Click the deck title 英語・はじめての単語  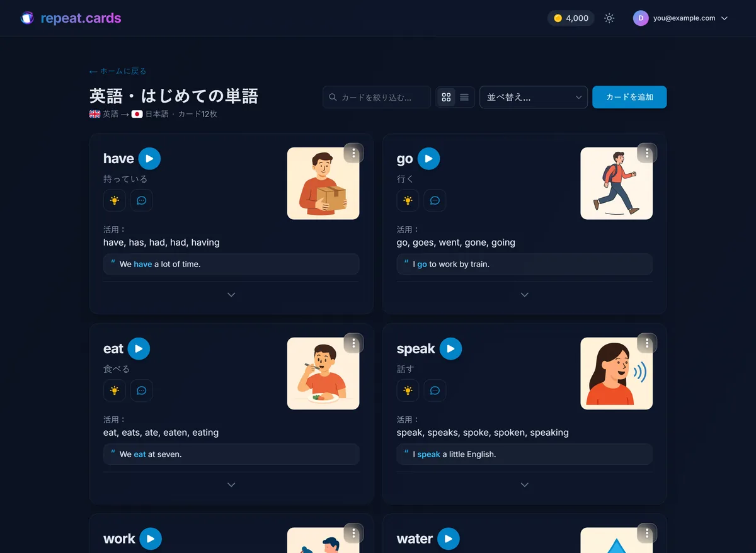click(174, 96)
